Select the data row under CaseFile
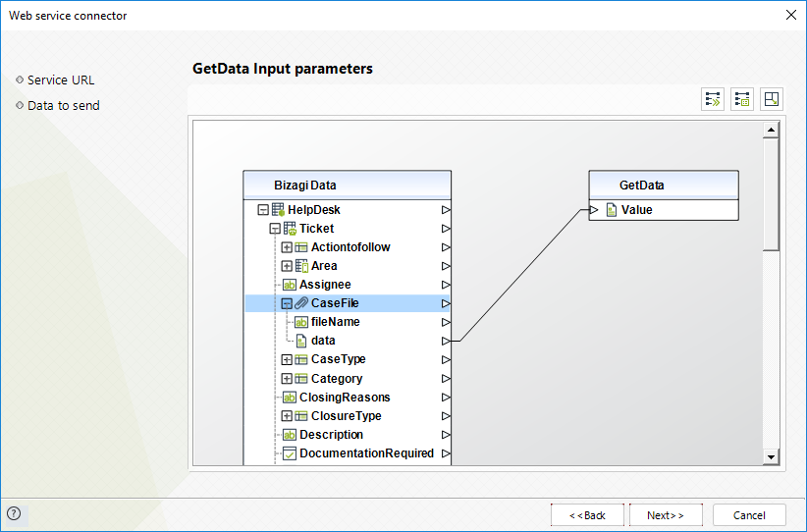 (x=348, y=341)
